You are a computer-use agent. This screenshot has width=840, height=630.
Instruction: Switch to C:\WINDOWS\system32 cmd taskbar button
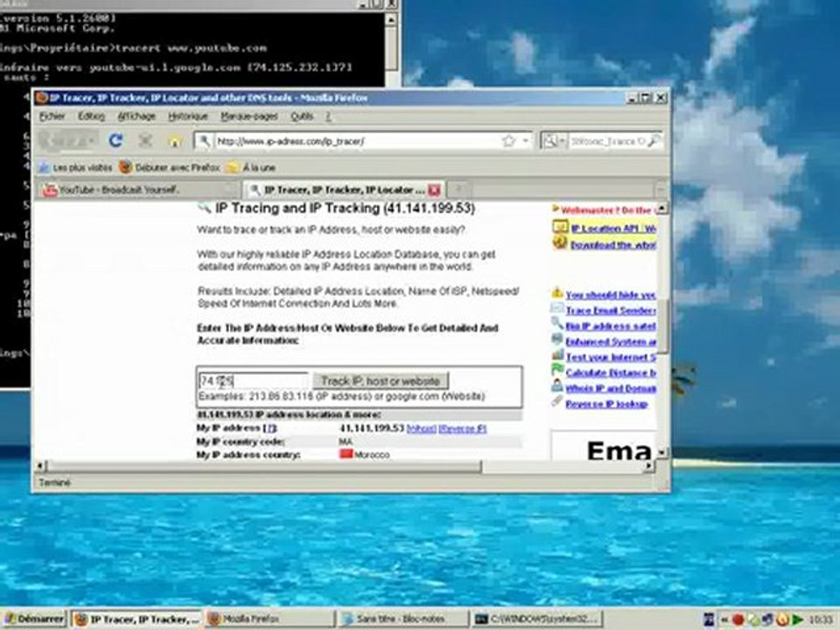[535, 619]
